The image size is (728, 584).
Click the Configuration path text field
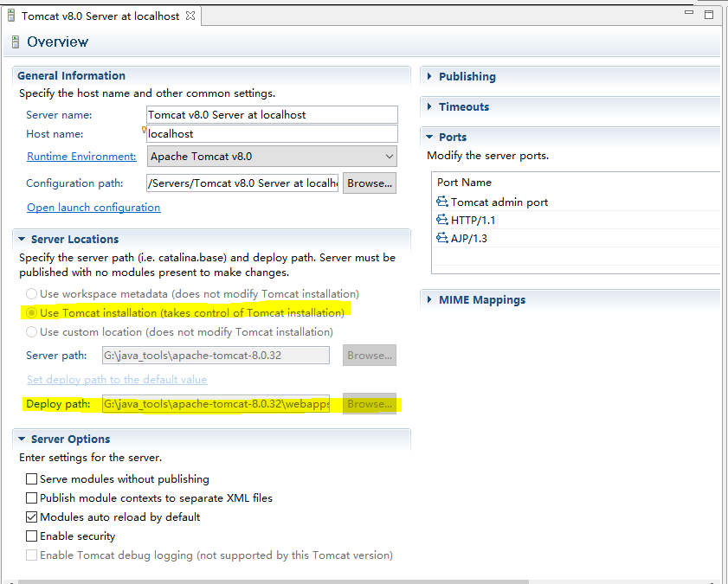click(242, 183)
